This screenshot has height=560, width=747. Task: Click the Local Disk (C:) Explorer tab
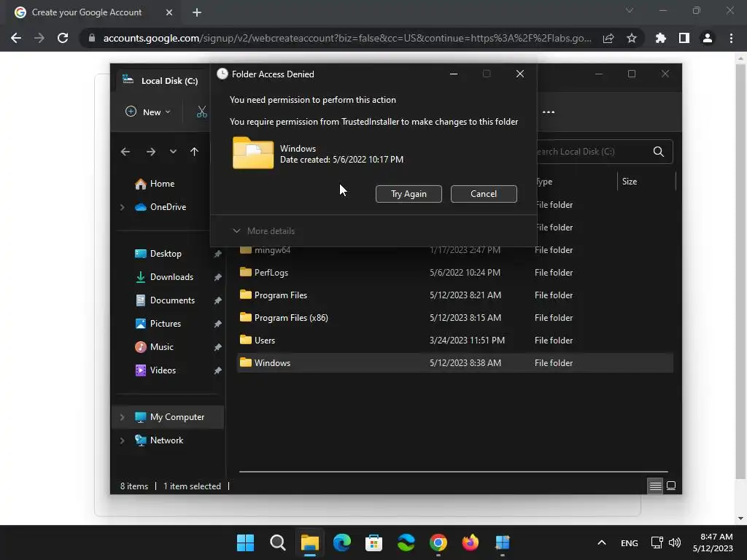162,81
